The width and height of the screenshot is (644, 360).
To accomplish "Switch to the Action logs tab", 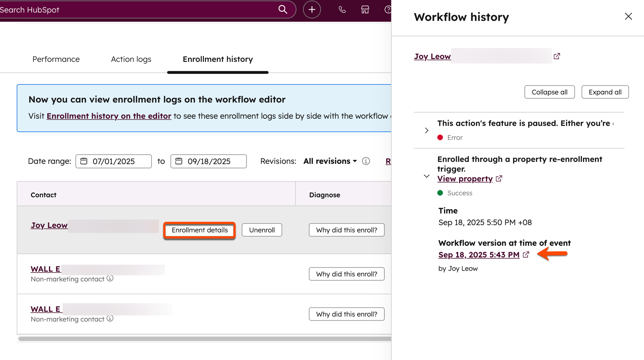I will click(131, 59).
